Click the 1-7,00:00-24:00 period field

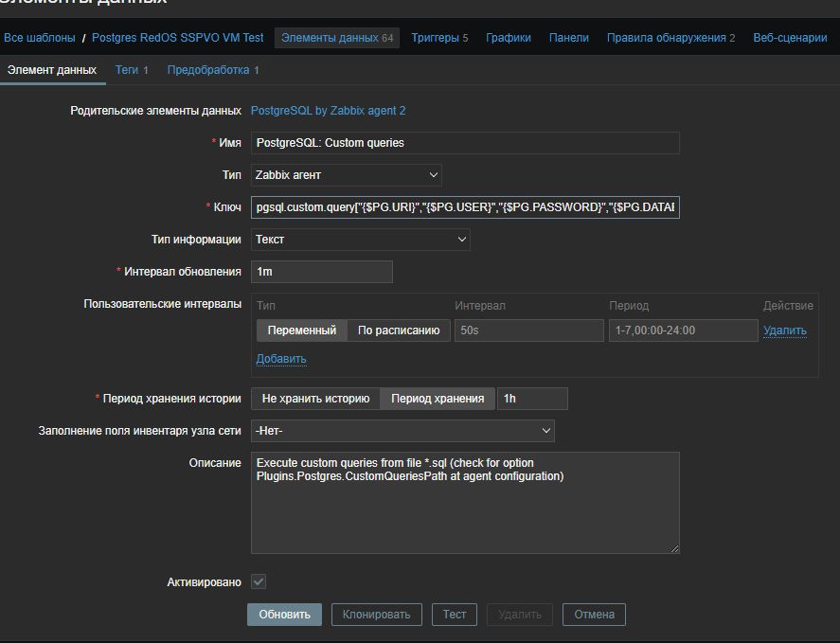pyautogui.click(x=684, y=330)
